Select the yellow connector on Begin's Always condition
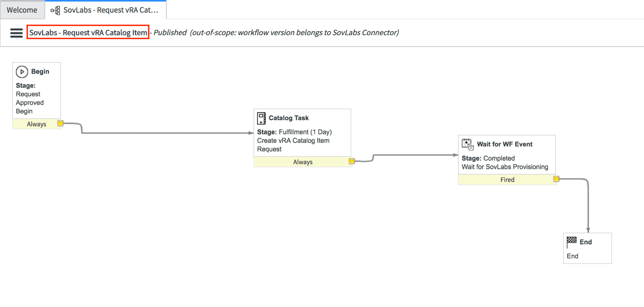 pyautogui.click(x=60, y=124)
